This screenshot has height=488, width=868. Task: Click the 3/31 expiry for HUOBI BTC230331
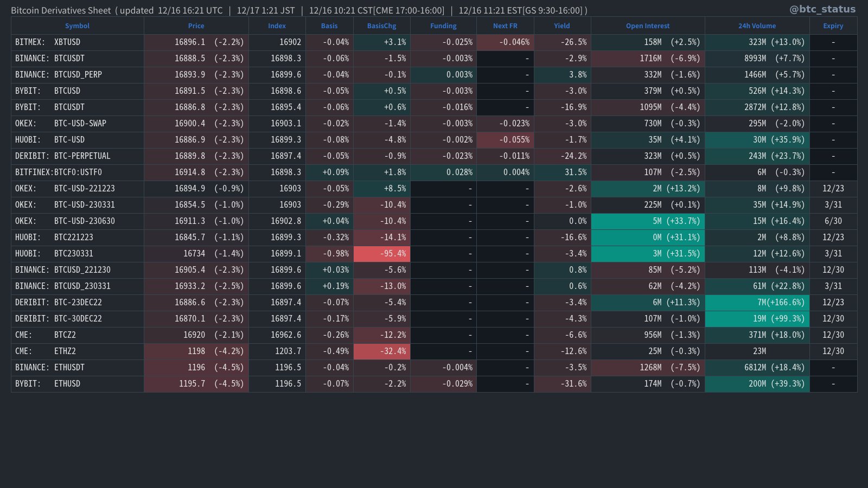click(x=833, y=253)
